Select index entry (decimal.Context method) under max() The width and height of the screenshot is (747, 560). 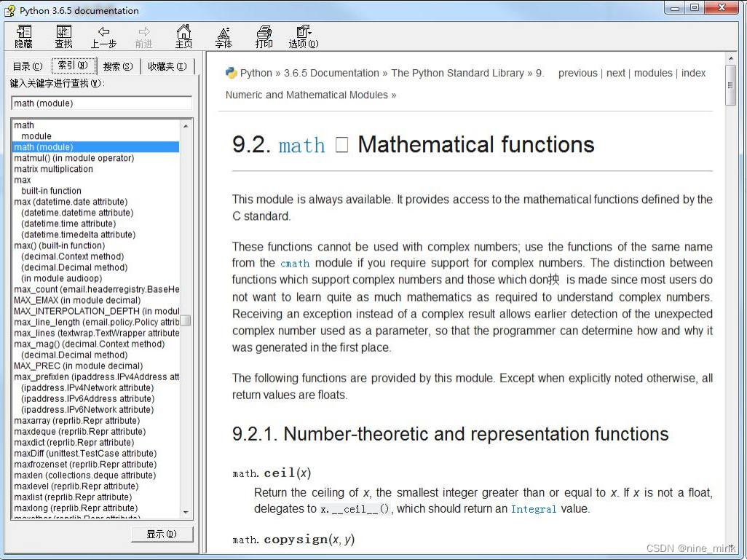(x=72, y=256)
